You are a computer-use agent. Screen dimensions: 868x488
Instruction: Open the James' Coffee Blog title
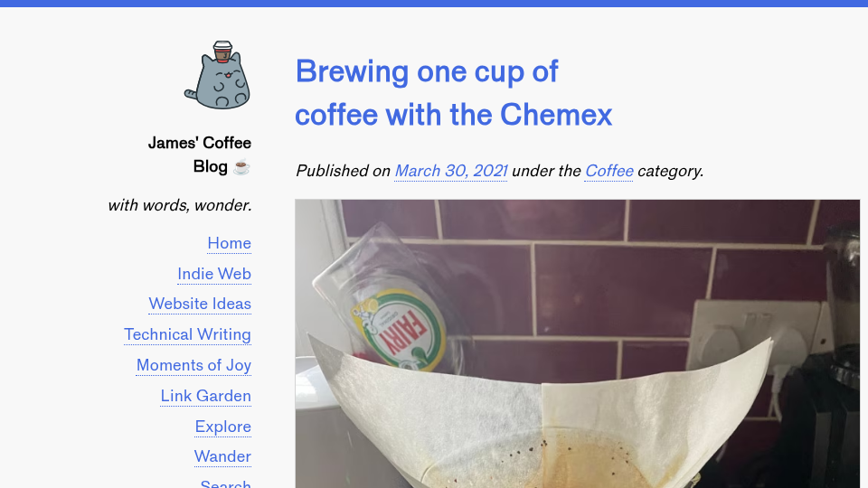[199, 155]
